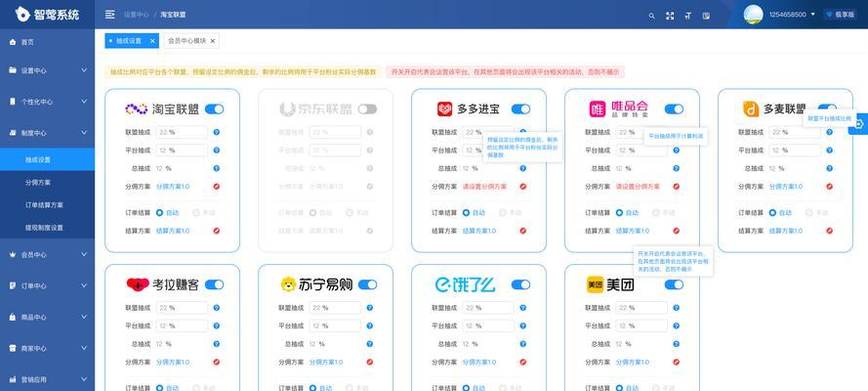Toggle the 苏宁易购 switch
The width and height of the screenshot is (868, 391).
(x=367, y=284)
